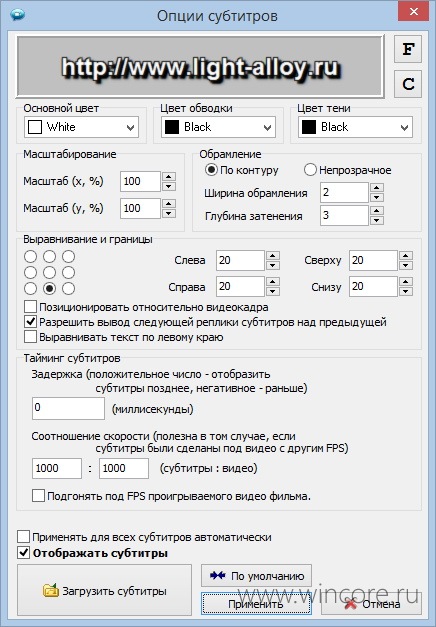Click the white swatch in Основной цвет
Screen dimensions: 436x627
tap(35, 127)
